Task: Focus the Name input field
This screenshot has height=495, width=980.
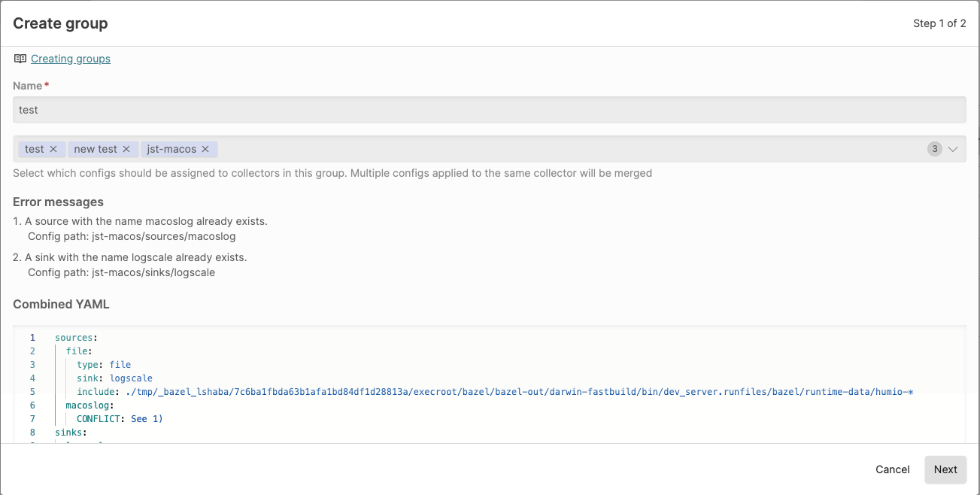Action: click(x=489, y=110)
